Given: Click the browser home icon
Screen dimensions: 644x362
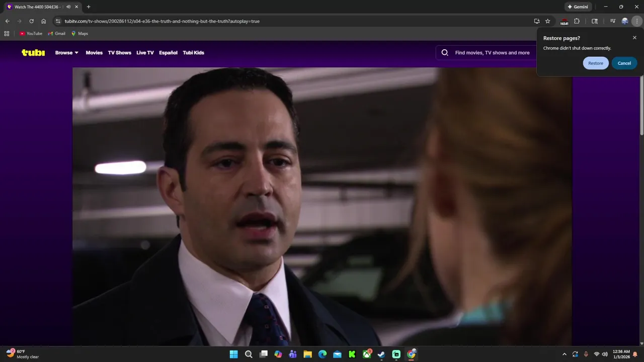Looking at the screenshot, I should click(43, 21).
